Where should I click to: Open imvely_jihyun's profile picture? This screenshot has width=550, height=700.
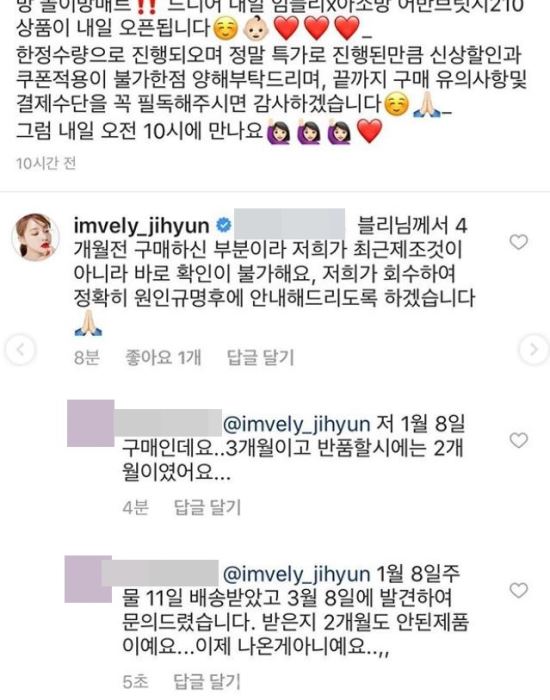36,237
